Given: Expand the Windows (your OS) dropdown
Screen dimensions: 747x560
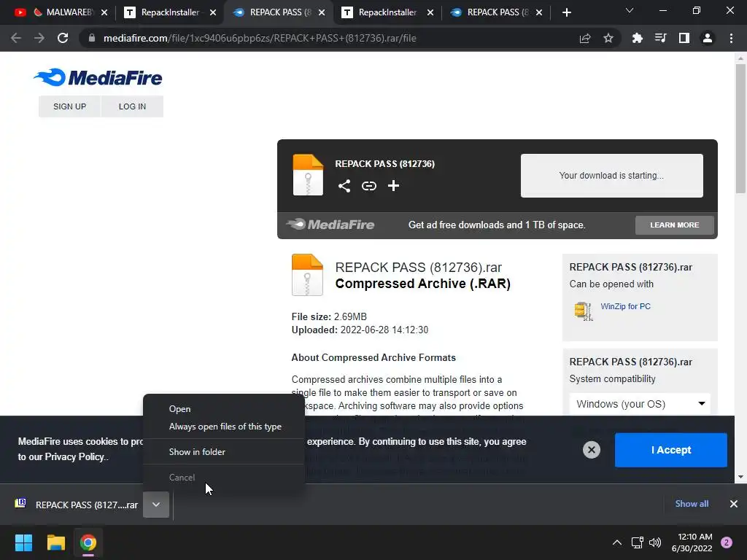Looking at the screenshot, I should click(640, 404).
